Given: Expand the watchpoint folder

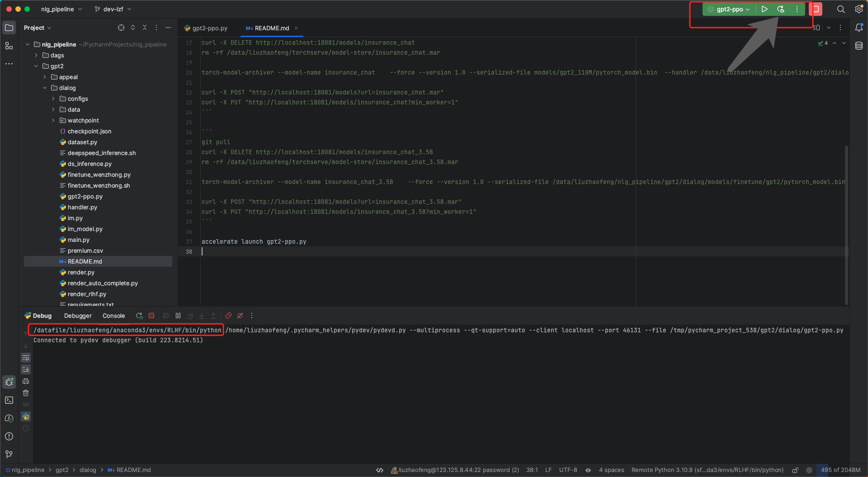Looking at the screenshot, I should click(53, 120).
